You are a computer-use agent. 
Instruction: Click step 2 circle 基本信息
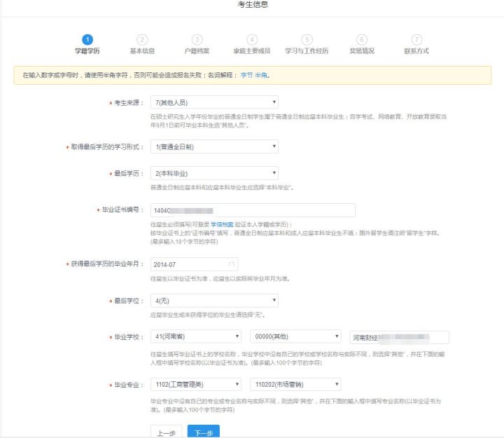point(142,40)
